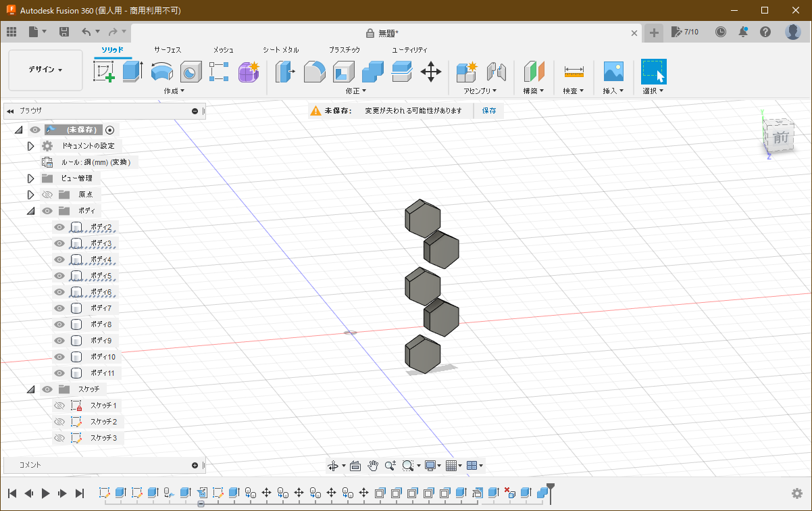Open the job status clock
Image resolution: width=812 pixels, height=511 pixels.
pos(721,32)
